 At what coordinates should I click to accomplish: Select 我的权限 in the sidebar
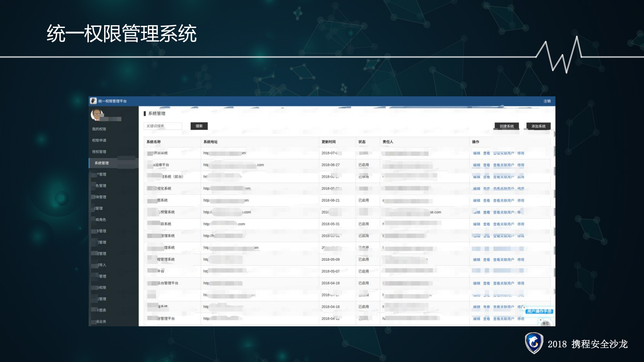point(99,129)
